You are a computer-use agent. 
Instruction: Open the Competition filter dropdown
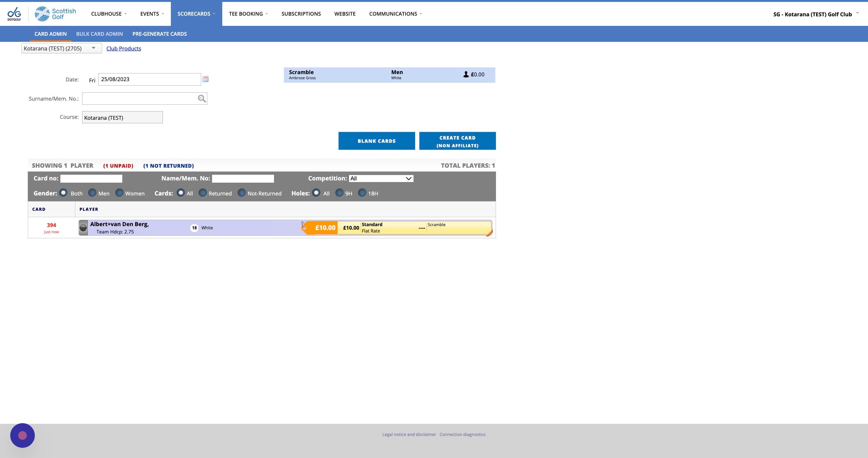click(x=381, y=179)
